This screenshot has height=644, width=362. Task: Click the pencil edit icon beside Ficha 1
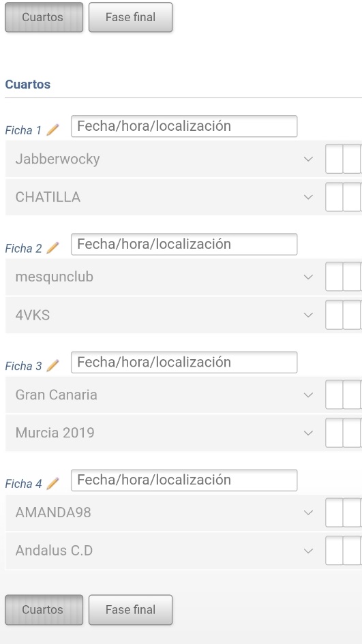[52, 130]
